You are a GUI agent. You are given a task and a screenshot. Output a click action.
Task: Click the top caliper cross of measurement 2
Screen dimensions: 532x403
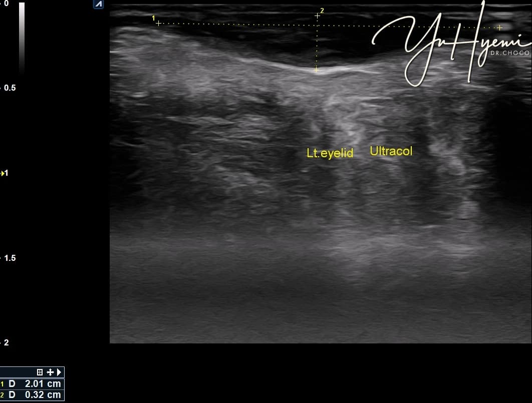point(317,16)
